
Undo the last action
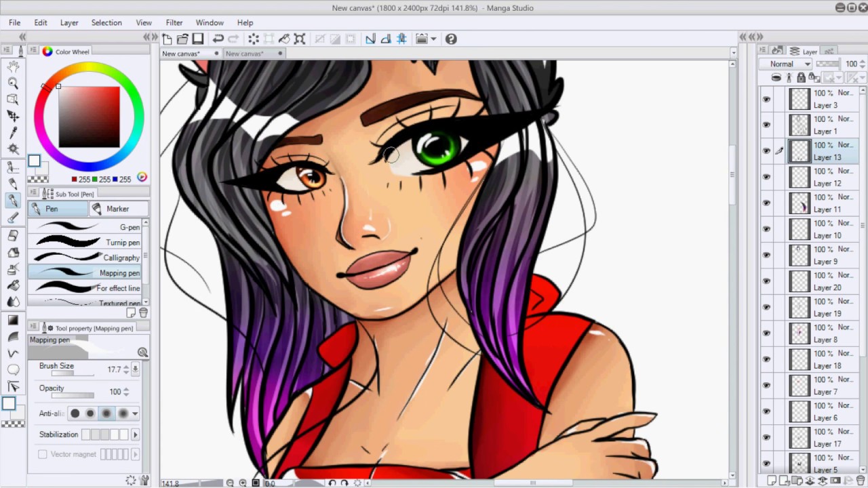click(218, 39)
